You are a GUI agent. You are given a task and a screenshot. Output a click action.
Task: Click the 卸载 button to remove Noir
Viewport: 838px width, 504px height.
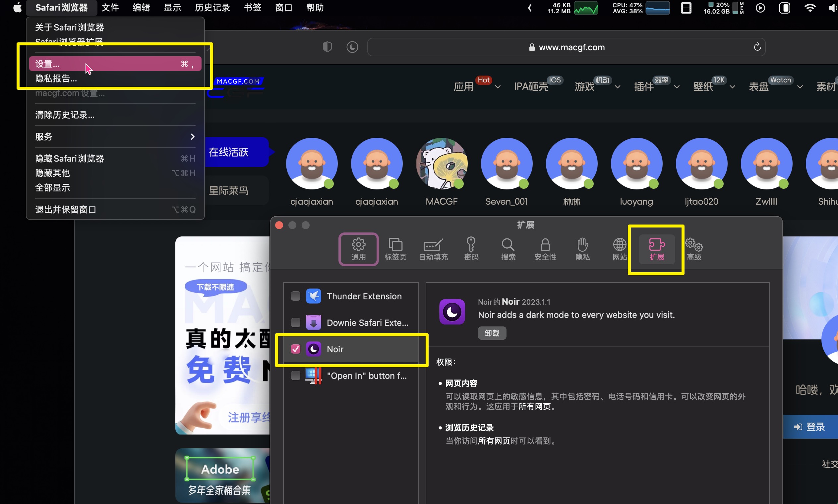pyautogui.click(x=492, y=333)
